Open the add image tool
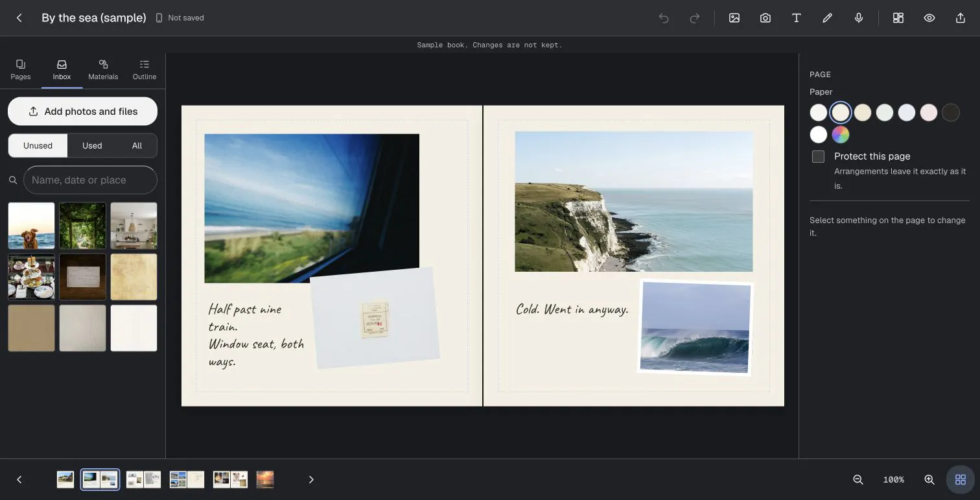Screen dimensions: 980x500 tap(734, 18)
